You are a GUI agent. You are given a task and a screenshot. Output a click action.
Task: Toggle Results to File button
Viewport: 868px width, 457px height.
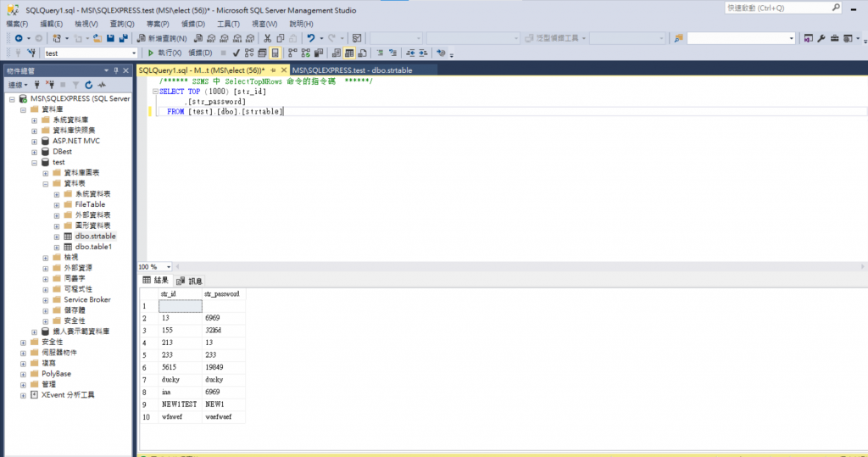coord(362,53)
